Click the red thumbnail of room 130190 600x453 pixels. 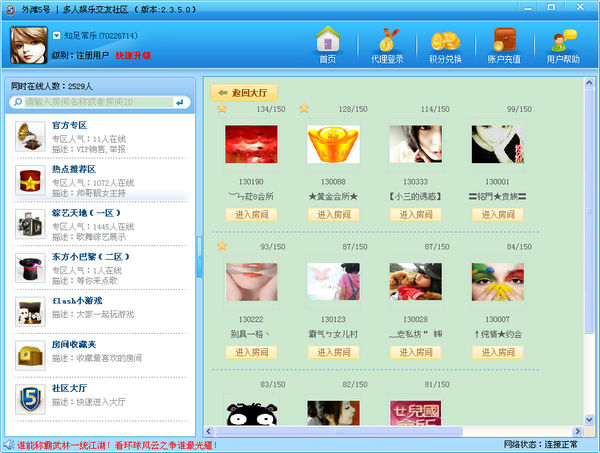251,144
